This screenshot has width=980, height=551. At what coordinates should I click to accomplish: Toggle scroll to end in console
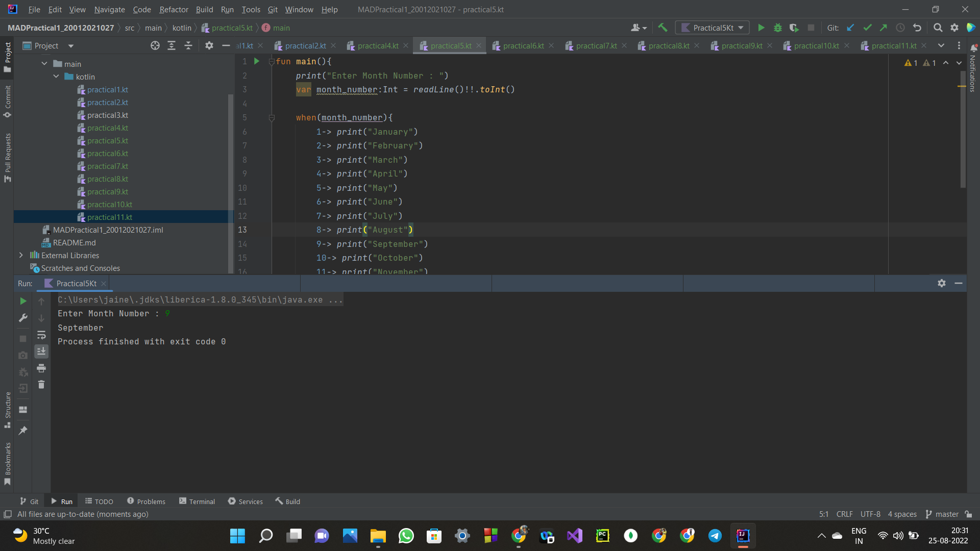tap(41, 351)
